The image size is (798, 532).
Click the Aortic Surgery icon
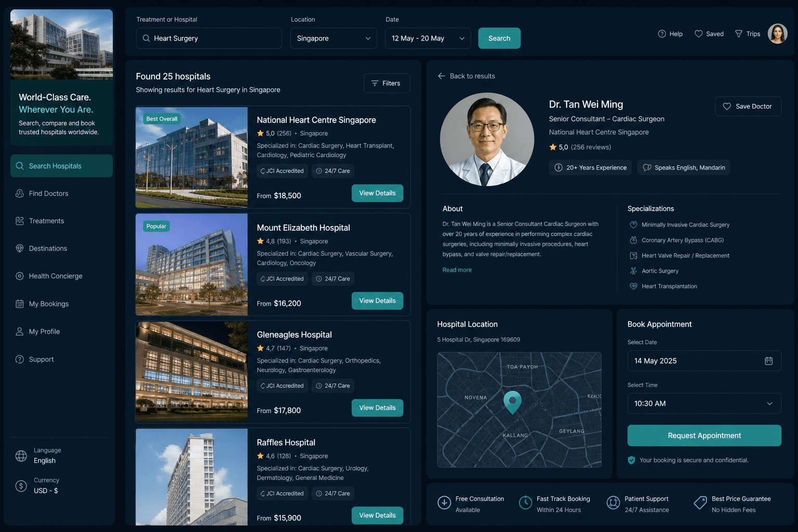(x=633, y=271)
